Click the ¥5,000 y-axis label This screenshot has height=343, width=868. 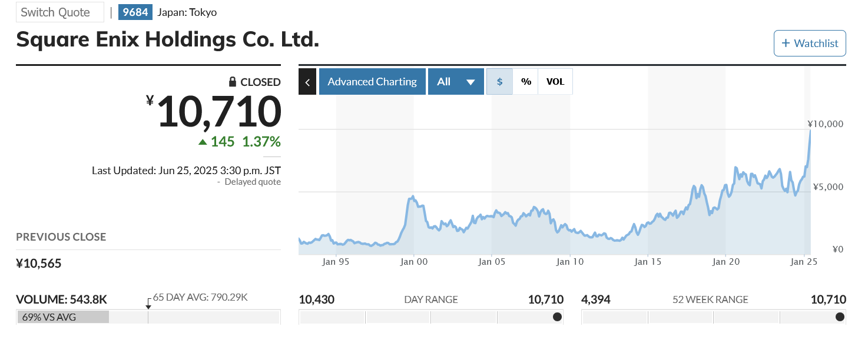coord(828,187)
